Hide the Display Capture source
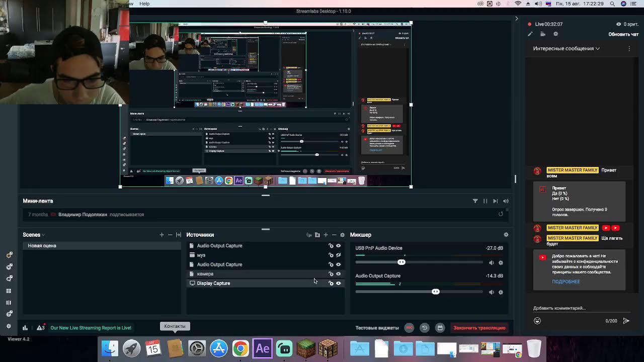The image size is (644, 362). pos(339,284)
